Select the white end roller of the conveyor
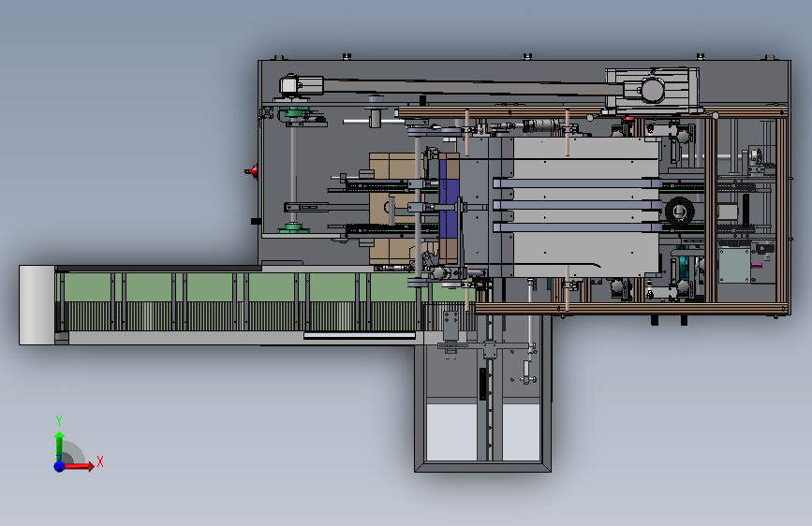The width and height of the screenshot is (812, 526). (x=37, y=305)
